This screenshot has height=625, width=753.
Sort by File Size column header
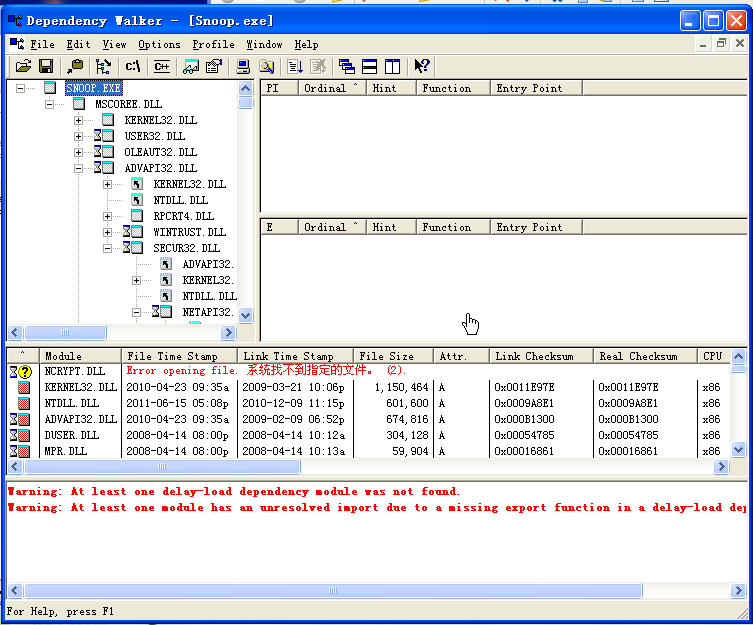[394, 356]
